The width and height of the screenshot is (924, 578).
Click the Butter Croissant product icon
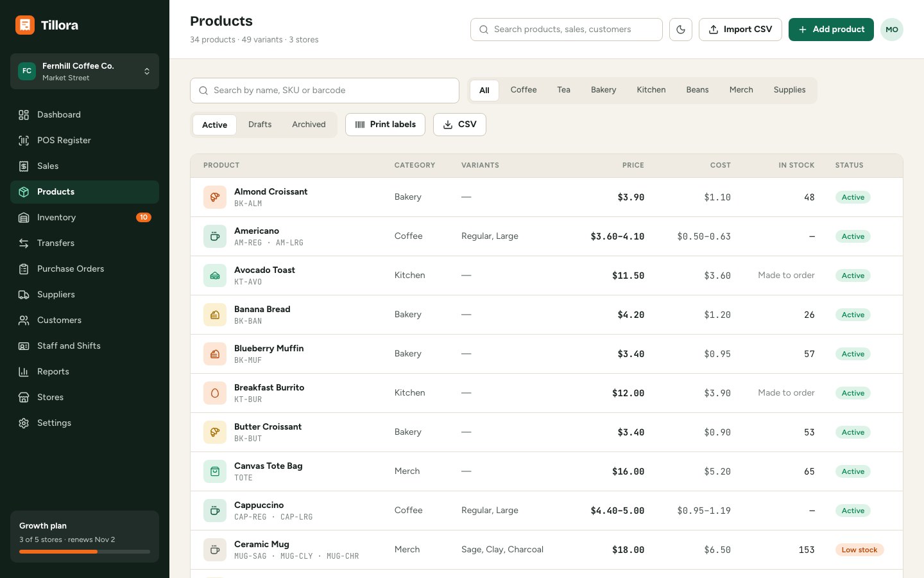[x=215, y=432]
